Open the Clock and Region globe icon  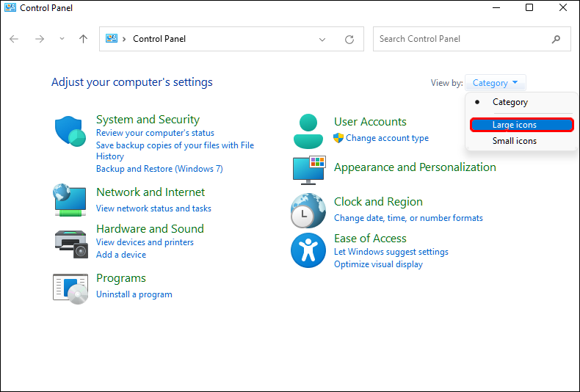click(x=308, y=210)
